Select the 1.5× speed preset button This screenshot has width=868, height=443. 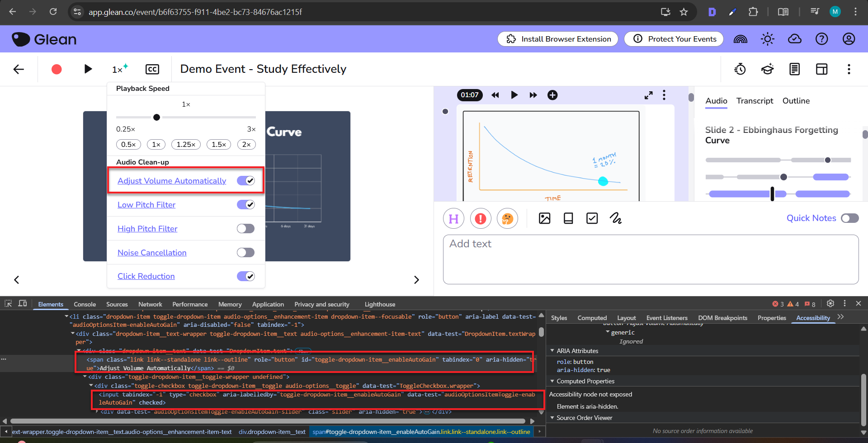(x=219, y=145)
